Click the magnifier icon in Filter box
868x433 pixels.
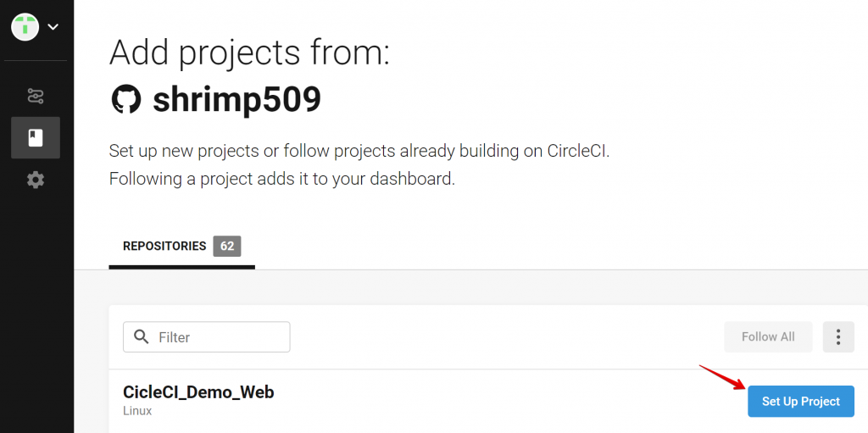[142, 336]
